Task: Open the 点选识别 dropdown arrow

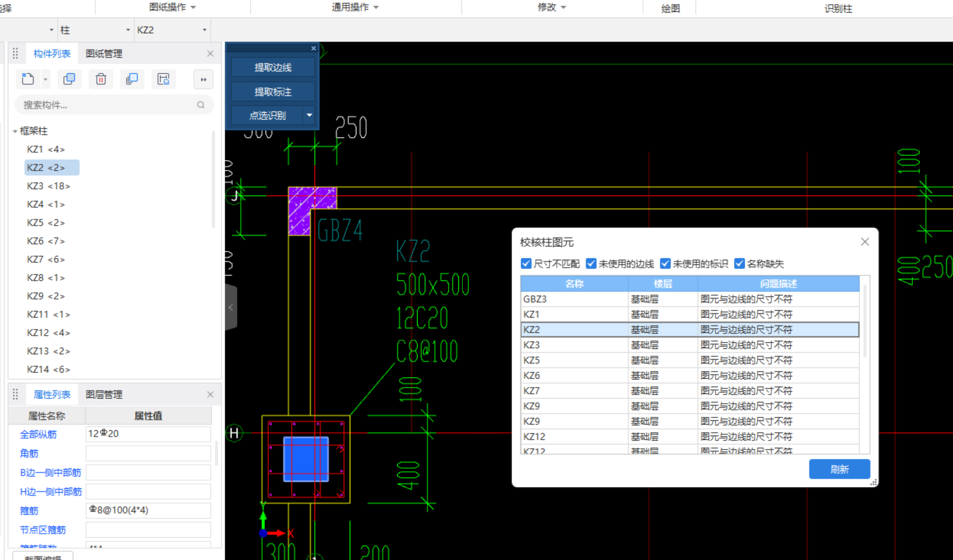Action: tap(309, 115)
